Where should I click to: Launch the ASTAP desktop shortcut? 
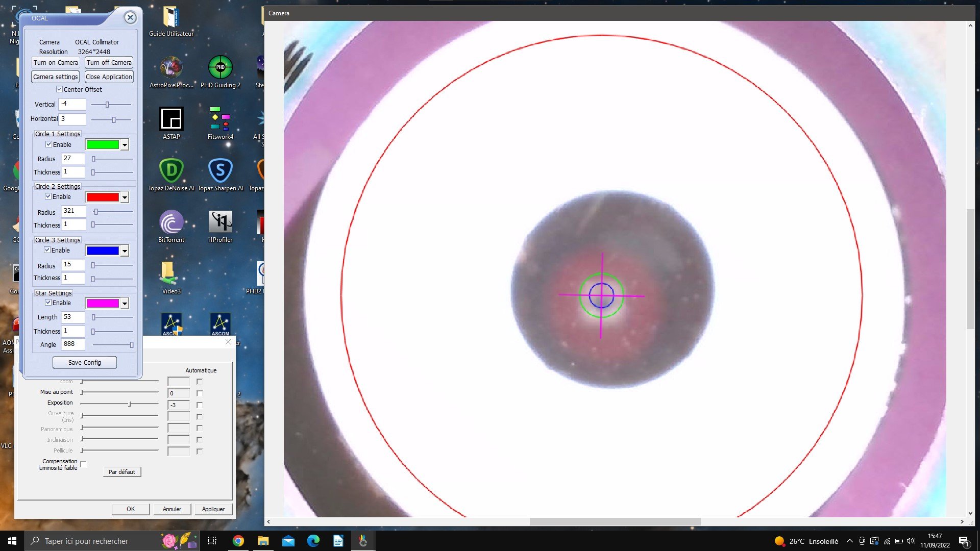click(x=171, y=123)
